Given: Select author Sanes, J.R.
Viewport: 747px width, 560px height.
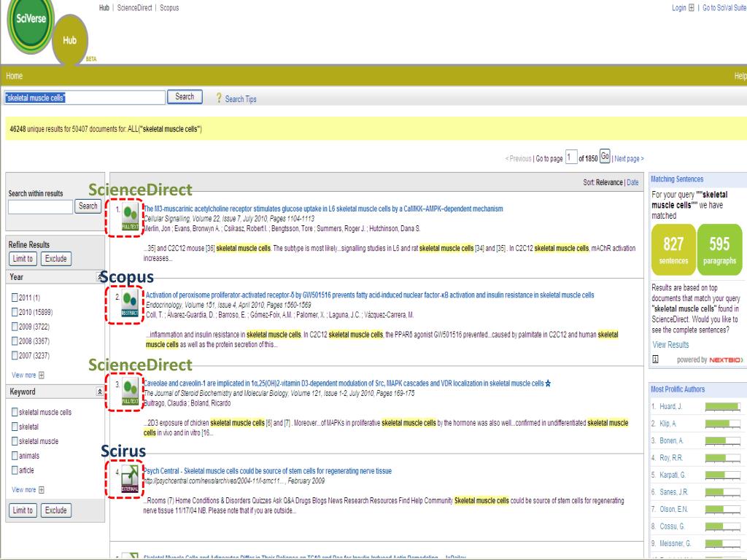Looking at the screenshot, I should coord(674,492).
